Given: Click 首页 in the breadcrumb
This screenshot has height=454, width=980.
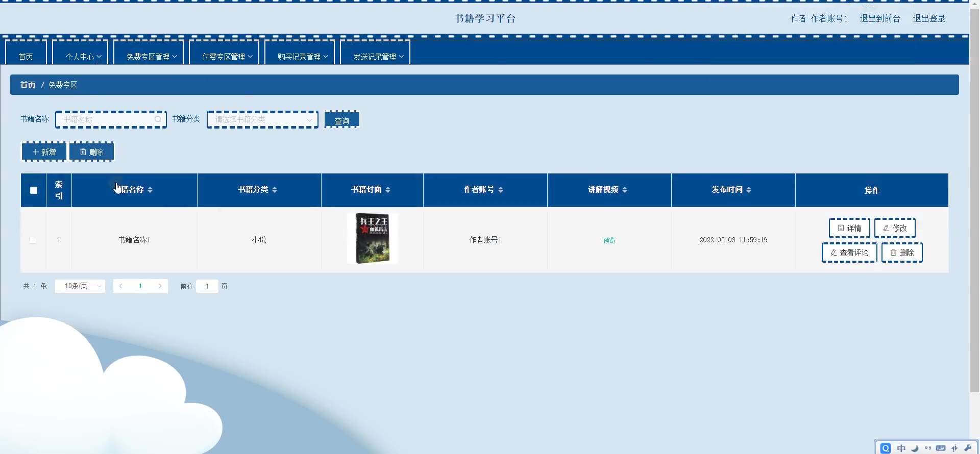Looking at the screenshot, I should (x=28, y=85).
